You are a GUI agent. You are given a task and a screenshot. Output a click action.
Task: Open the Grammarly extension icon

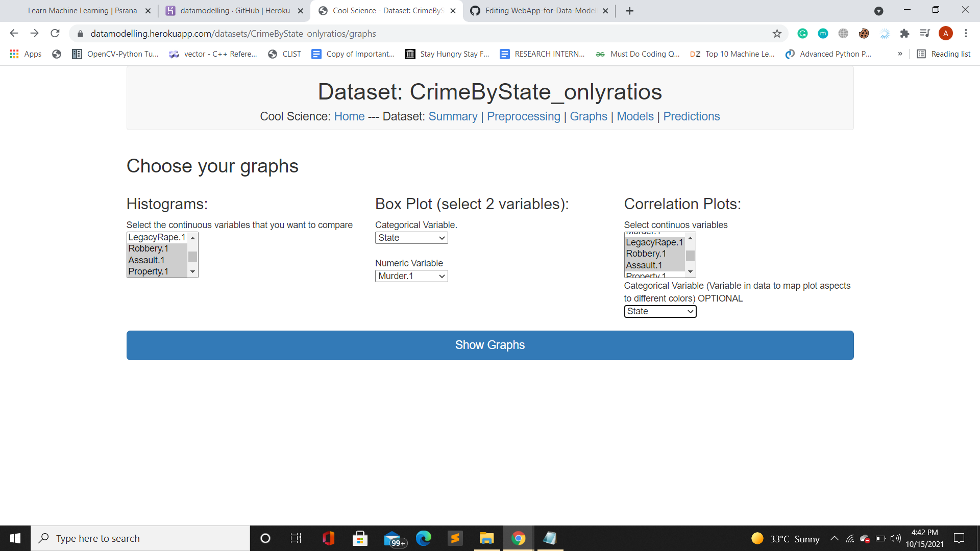tap(802, 33)
